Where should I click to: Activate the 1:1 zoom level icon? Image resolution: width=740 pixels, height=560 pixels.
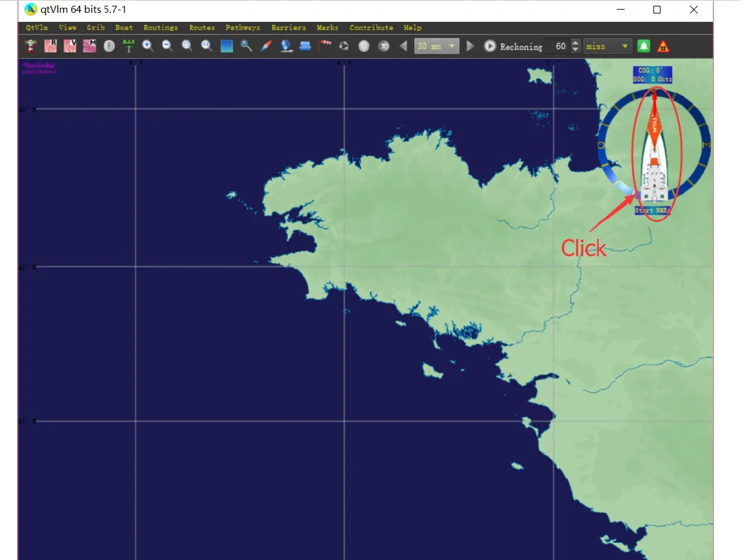click(206, 46)
